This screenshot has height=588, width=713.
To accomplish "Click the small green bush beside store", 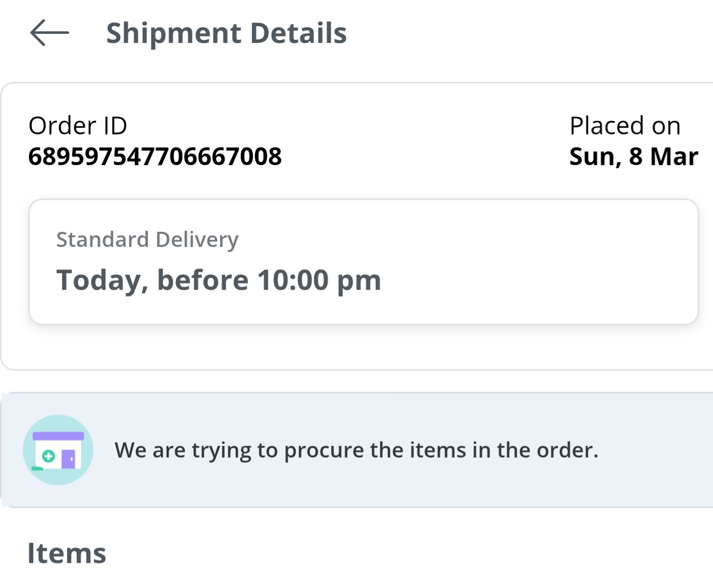I will [37, 469].
